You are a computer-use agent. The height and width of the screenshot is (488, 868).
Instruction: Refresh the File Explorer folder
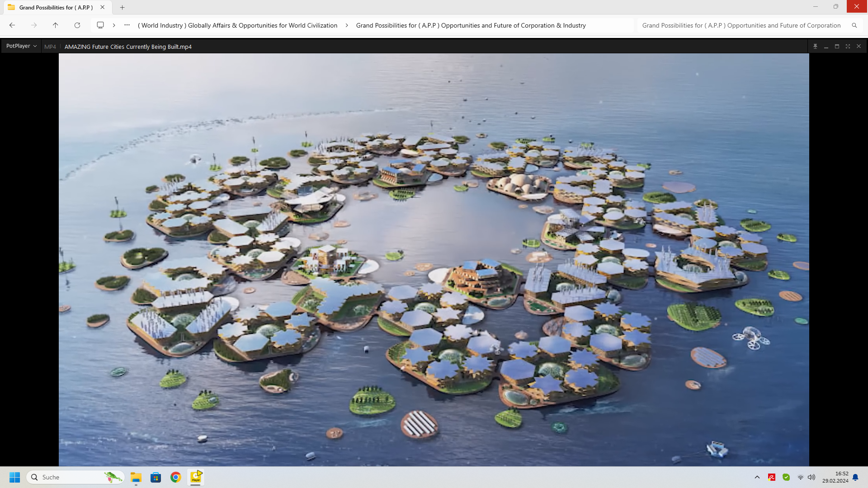tap(77, 25)
